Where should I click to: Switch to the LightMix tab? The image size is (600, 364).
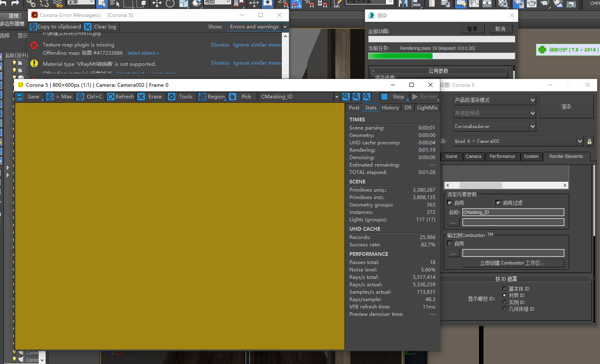point(427,108)
